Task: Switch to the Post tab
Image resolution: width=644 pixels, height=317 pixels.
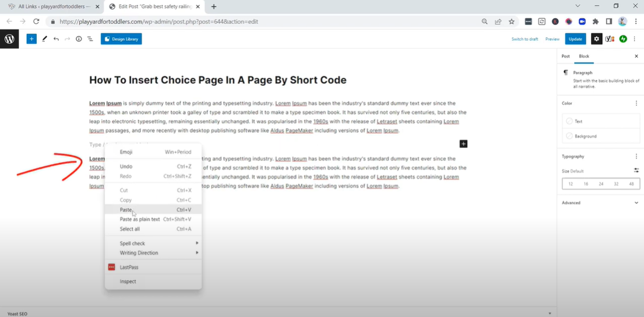Action: 565,57
